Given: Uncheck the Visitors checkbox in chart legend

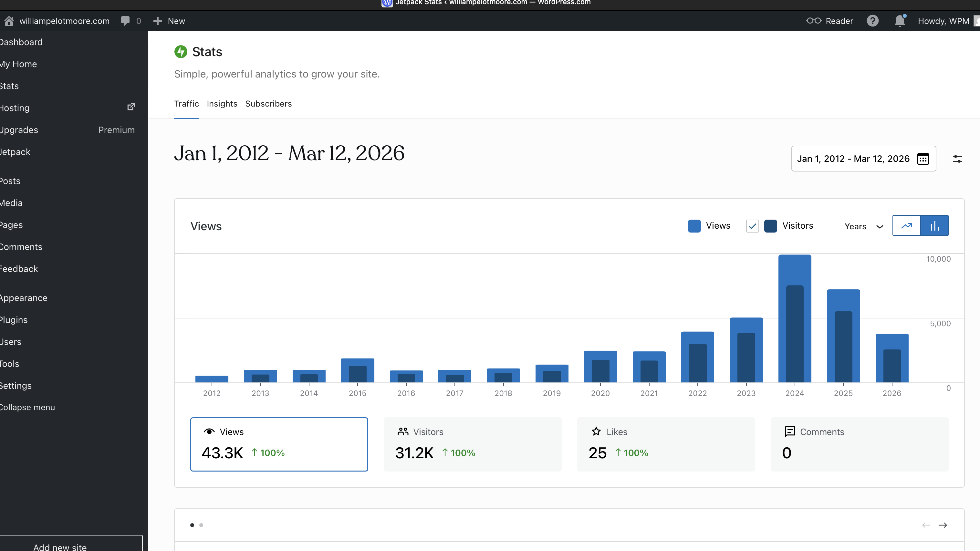Looking at the screenshot, I should pos(752,226).
